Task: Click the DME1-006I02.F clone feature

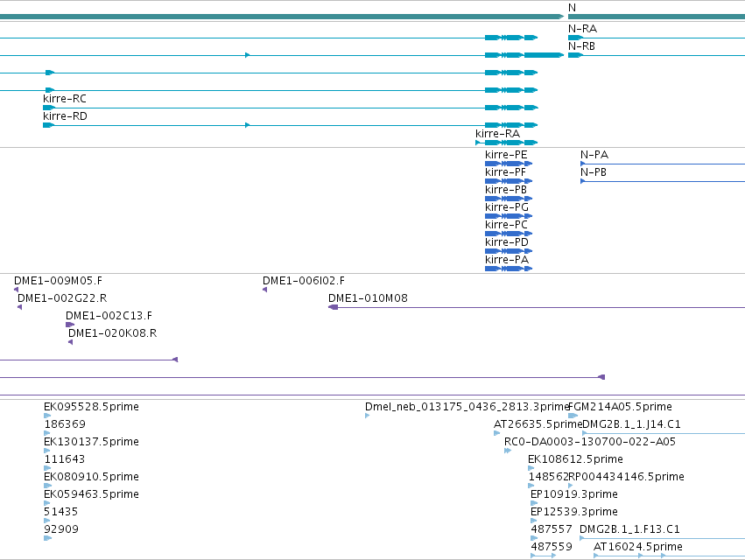Action: point(304,281)
